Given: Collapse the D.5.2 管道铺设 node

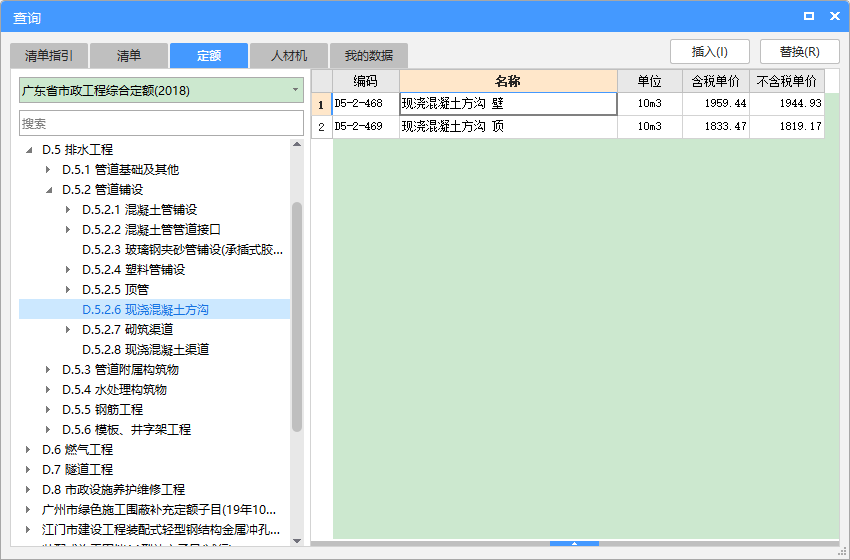Looking at the screenshot, I should click(49, 190).
